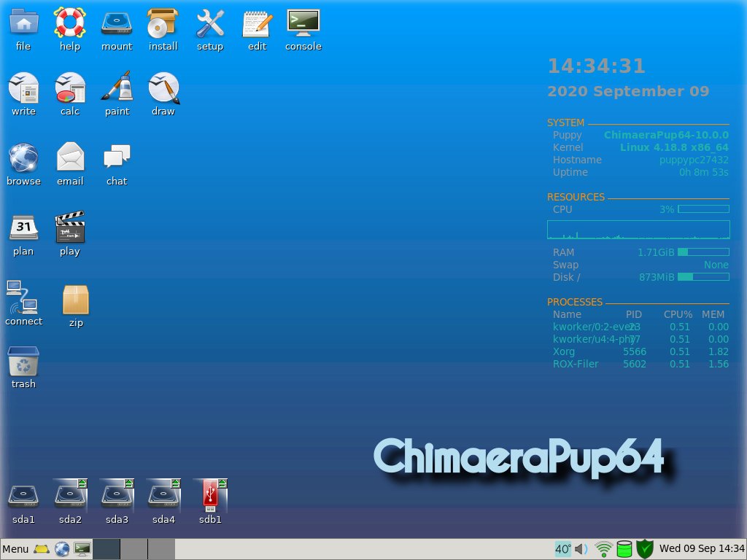Click the Xorg process row name
Viewport: 747px width, 560px height.
click(564, 351)
